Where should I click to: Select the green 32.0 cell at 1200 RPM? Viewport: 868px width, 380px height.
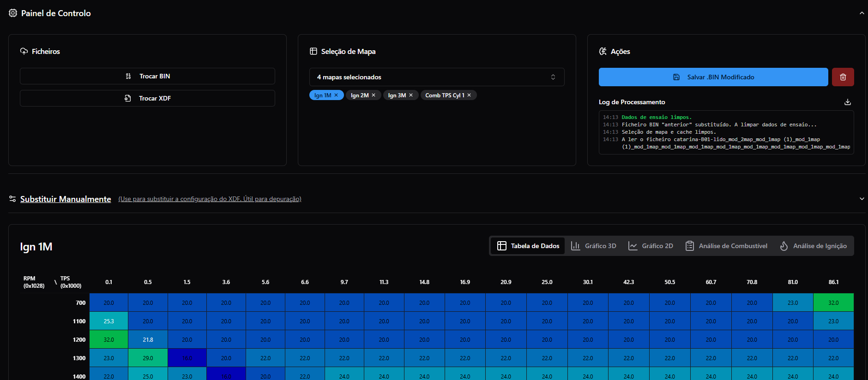(108, 339)
